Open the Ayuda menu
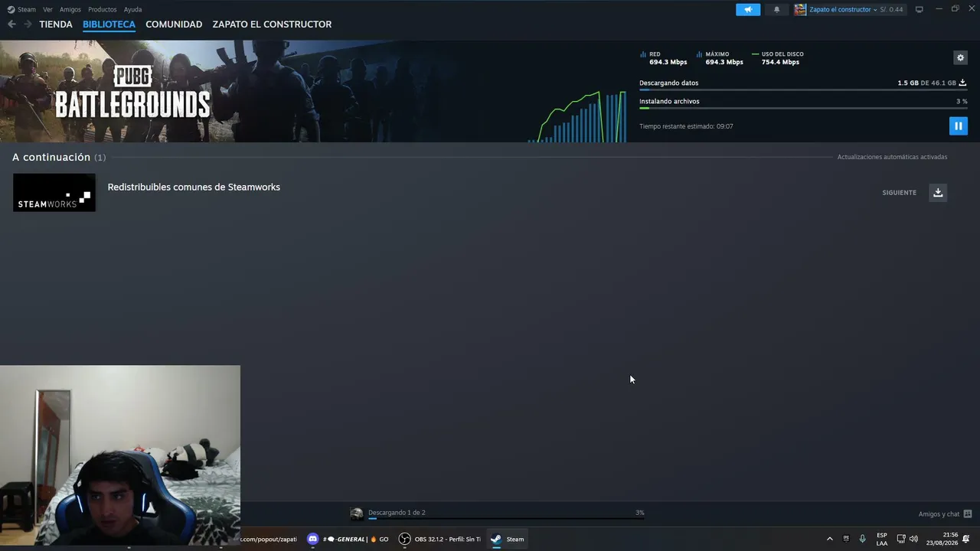Image resolution: width=980 pixels, height=551 pixels. [x=132, y=9]
